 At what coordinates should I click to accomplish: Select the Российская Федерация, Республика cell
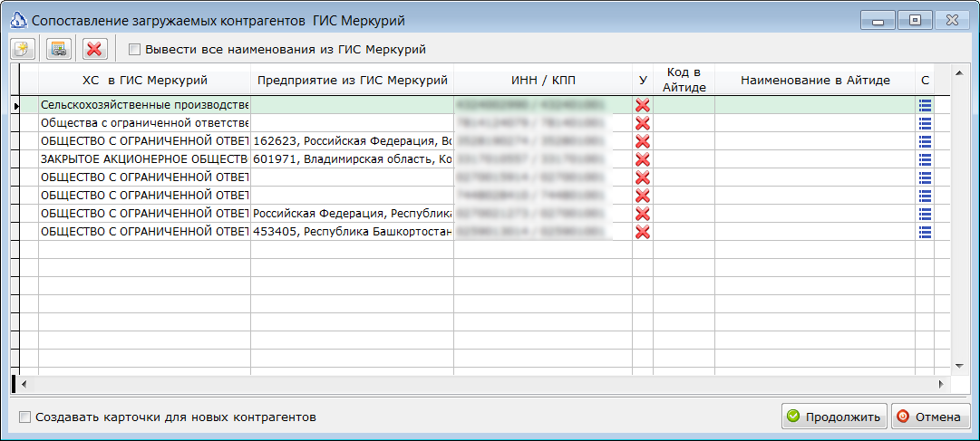(353, 215)
